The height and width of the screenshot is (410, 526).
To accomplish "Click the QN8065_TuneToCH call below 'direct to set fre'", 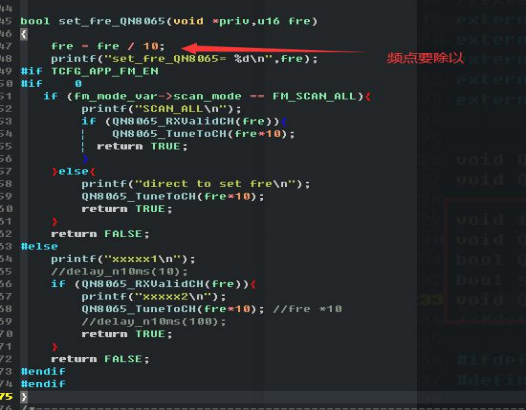I will (x=173, y=196).
